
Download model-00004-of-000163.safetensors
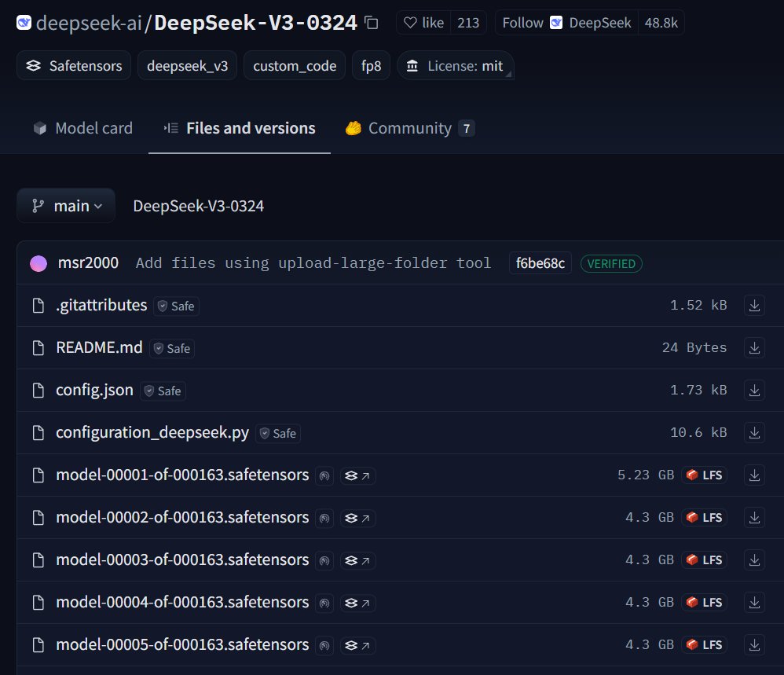pos(754,603)
